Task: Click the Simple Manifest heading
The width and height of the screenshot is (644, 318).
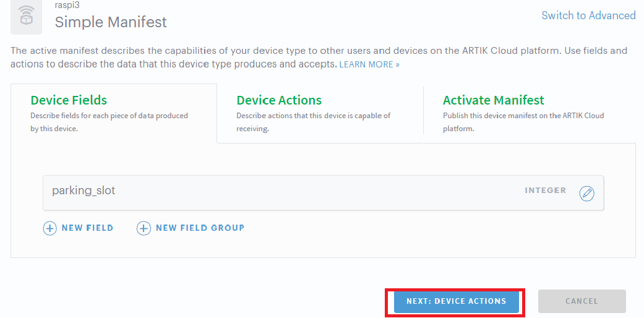Action: coord(111,23)
